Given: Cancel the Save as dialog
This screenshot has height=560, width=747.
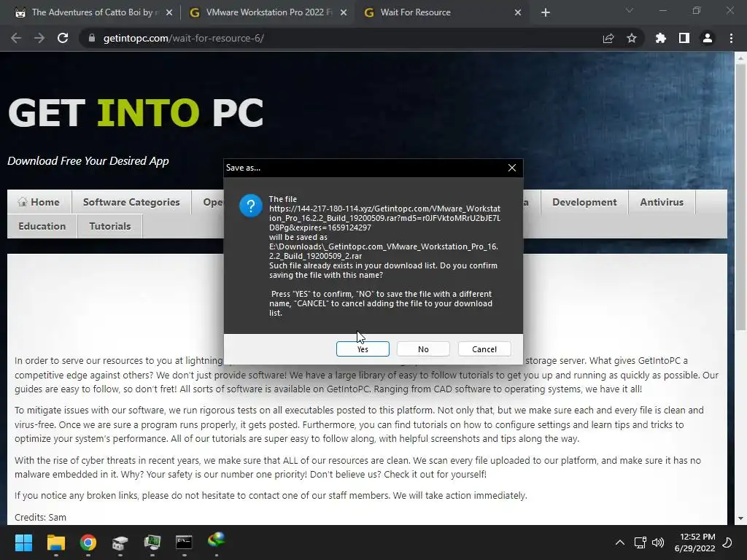Looking at the screenshot, I should 484,349.
